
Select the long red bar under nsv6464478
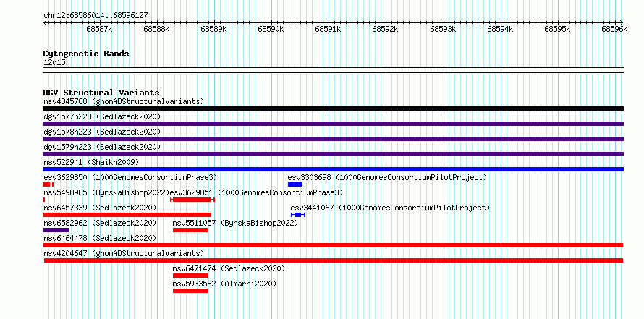click(x=333, y=245)
